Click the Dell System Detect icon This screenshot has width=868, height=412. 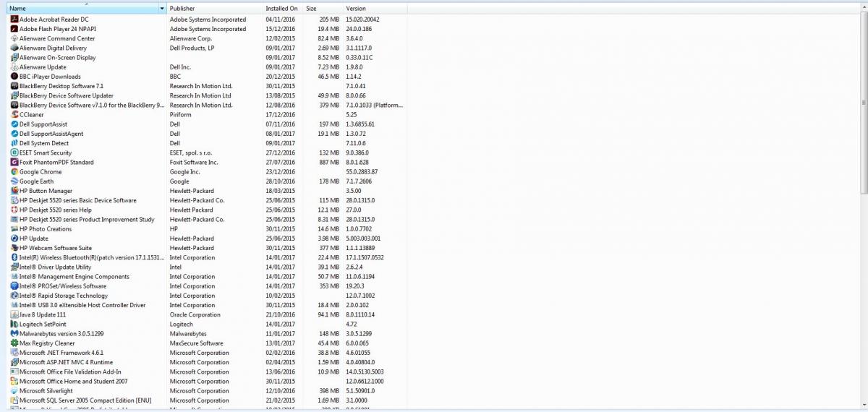(14, 143)
